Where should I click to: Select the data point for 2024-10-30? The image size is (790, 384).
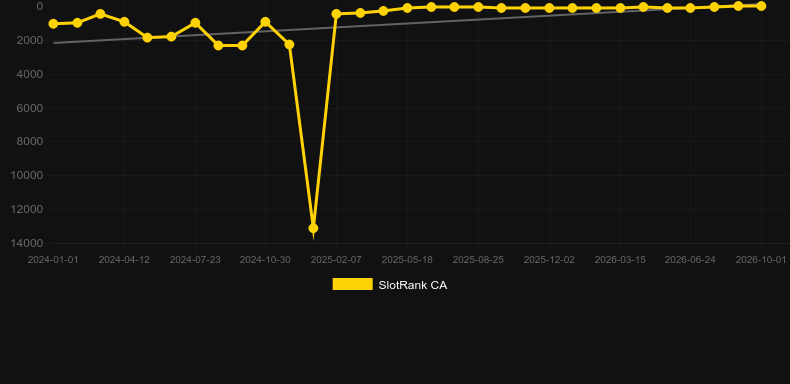tap(266, 22)
